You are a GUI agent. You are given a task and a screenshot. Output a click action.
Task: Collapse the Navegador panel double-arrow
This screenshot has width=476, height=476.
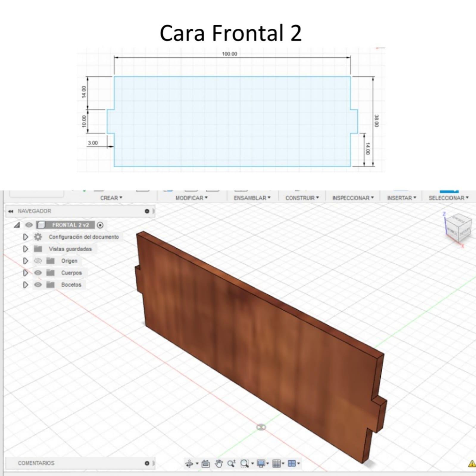point(11,211)
